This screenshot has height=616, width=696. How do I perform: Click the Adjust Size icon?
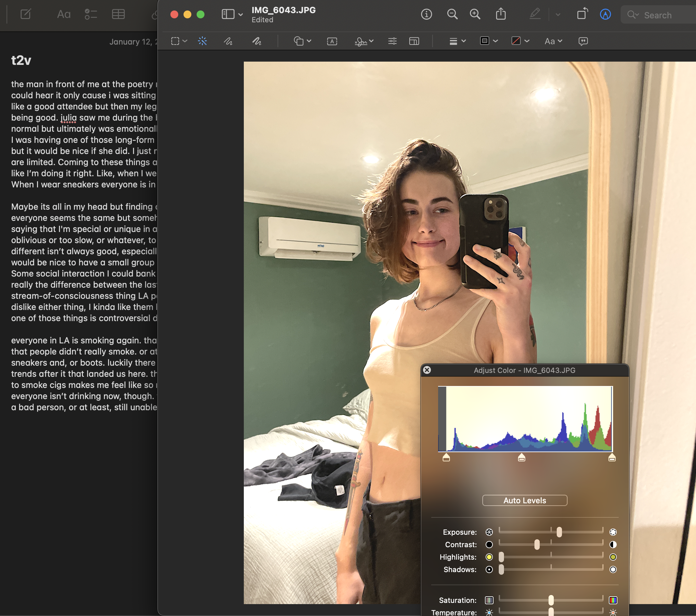(x=414, y=41)
